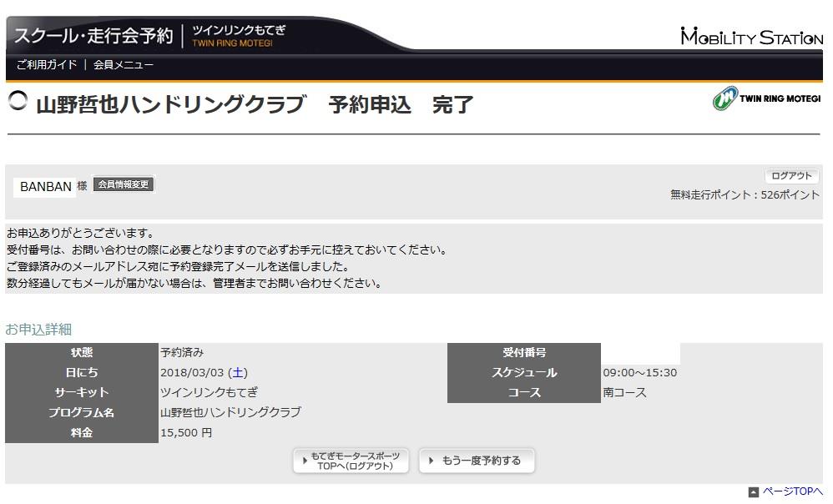Screen dimensions: 833x504
Task: Click the コース table header
Action: (x=524, y=393)
